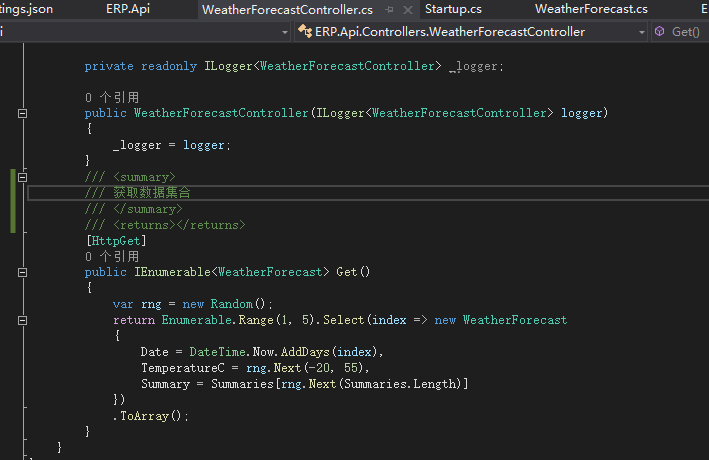This screenshot has width=709, height=460.
Task: Collapse the WeatherForecastController constructor block
Action: [22, 114]
